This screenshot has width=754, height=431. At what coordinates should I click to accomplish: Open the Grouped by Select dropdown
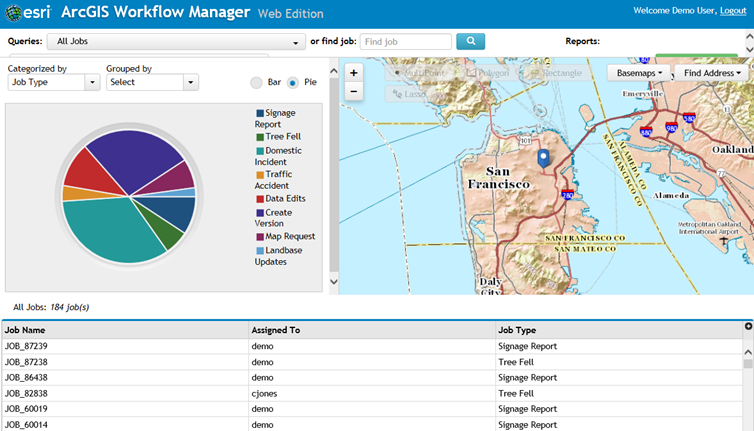pyautogui.click(x=152, y=82)
